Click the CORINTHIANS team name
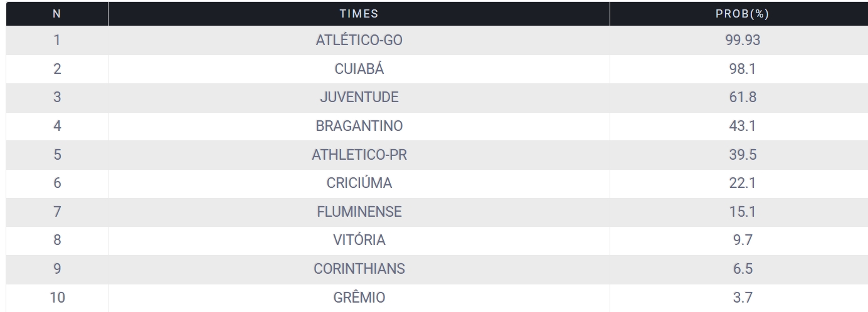Viewport: 868px width, 312px height. click(359, 269)
